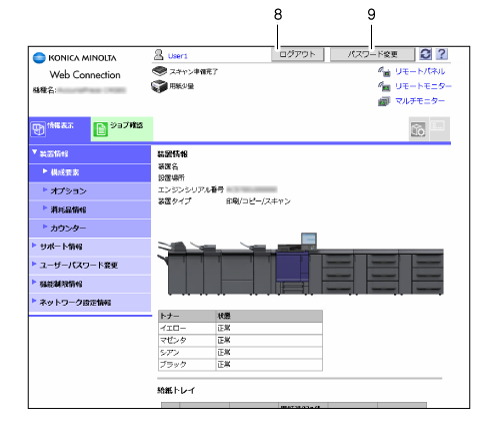Image resolution: width=500 pixels, height=434 pixels.
Task: Click the refresh icon button
Action: [x=425, y=54]
